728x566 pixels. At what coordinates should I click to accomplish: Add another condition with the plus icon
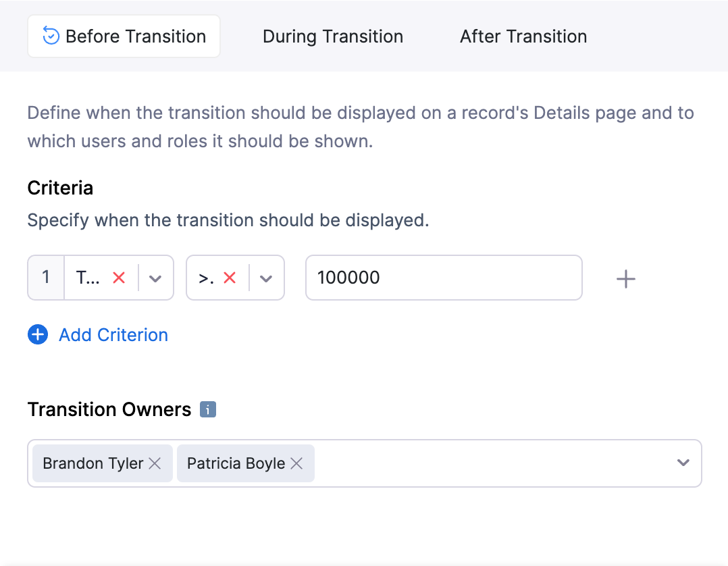point(625,278)
